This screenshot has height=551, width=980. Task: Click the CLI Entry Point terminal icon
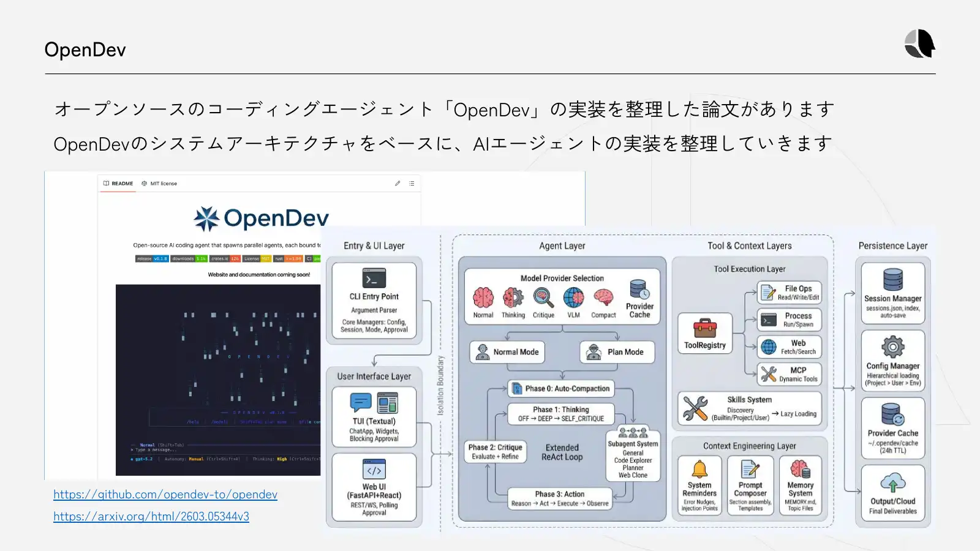coord(374,278)
